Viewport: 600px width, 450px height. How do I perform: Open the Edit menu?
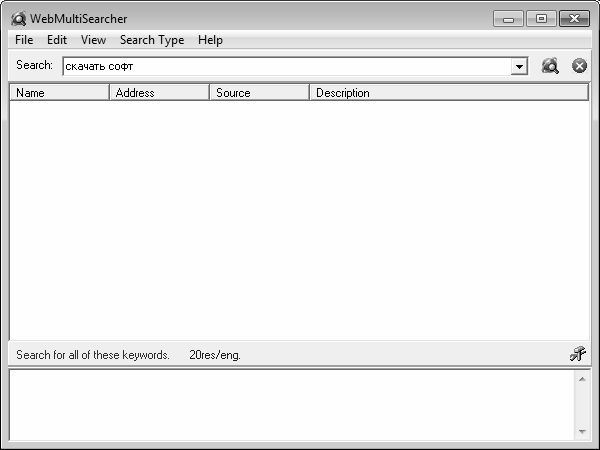click(x=57, y=40)
